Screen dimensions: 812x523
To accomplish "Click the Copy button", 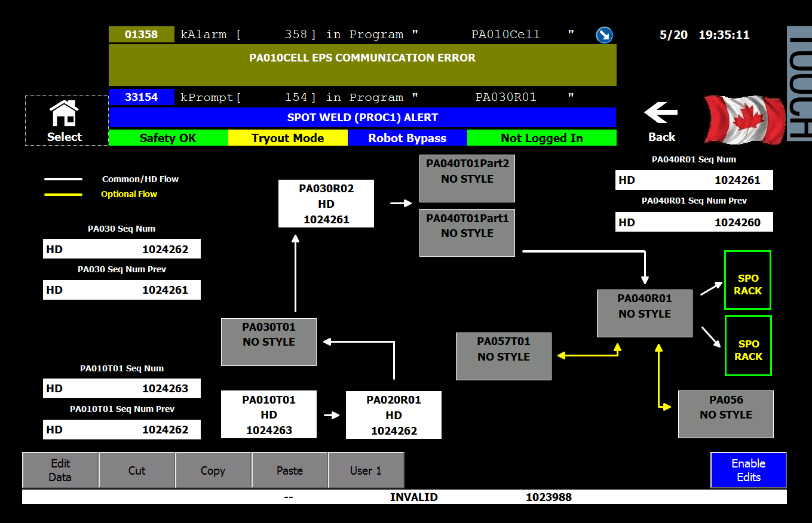I will 213,470.
